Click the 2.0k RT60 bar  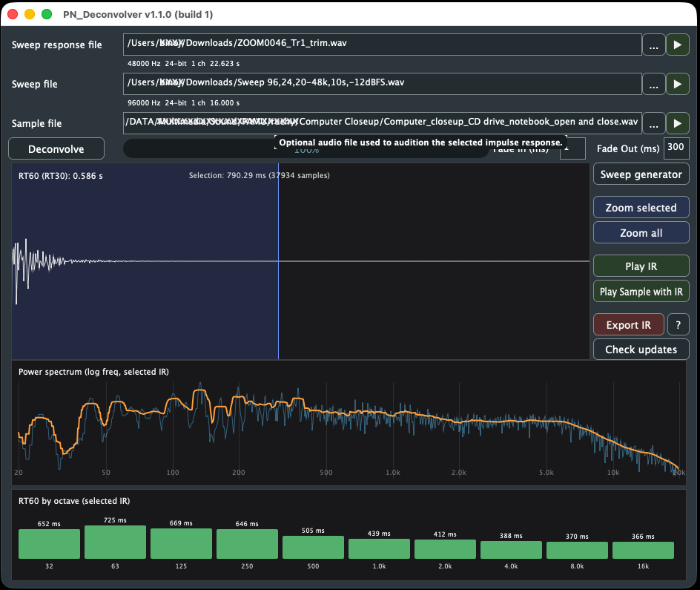(x=445, y=549)
